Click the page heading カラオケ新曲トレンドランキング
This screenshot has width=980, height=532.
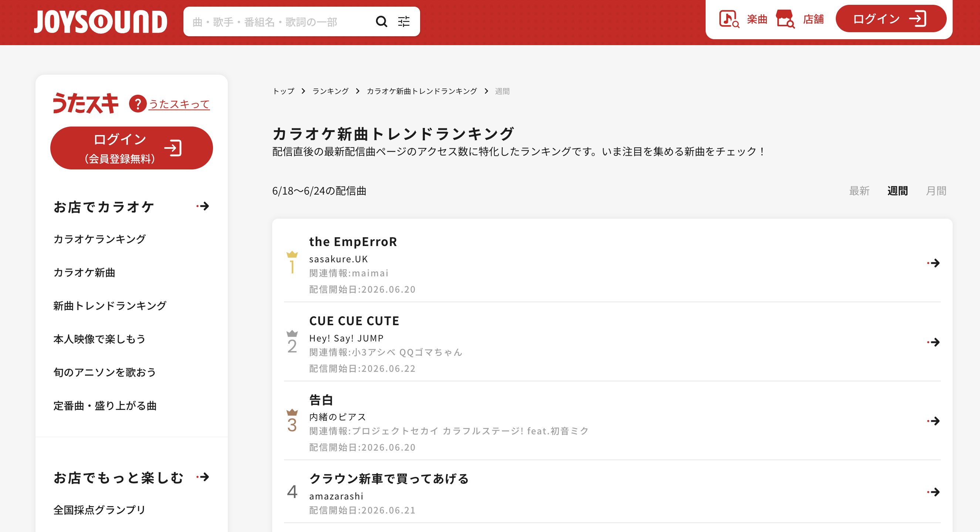pos(393,134)
